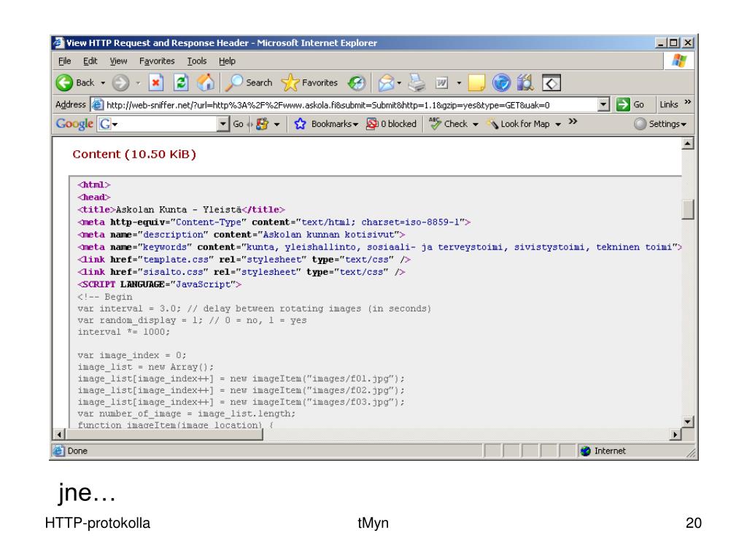Open the Edit with Word dropdown arrow
Image resolution: width=747 pixels, height=560 pixels.
[460, 83]
